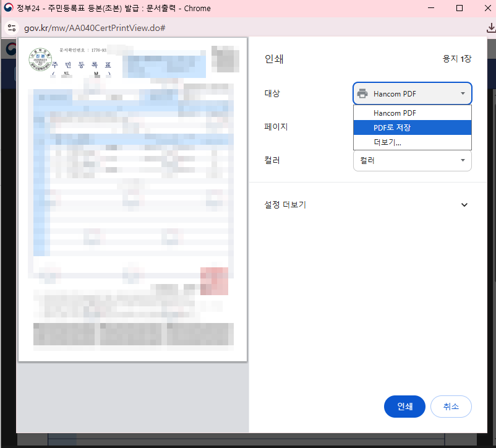The height and width of the screenshot is (448, 496).
Task: Click the 용지 1장 page count text
Action: [457, 59]
